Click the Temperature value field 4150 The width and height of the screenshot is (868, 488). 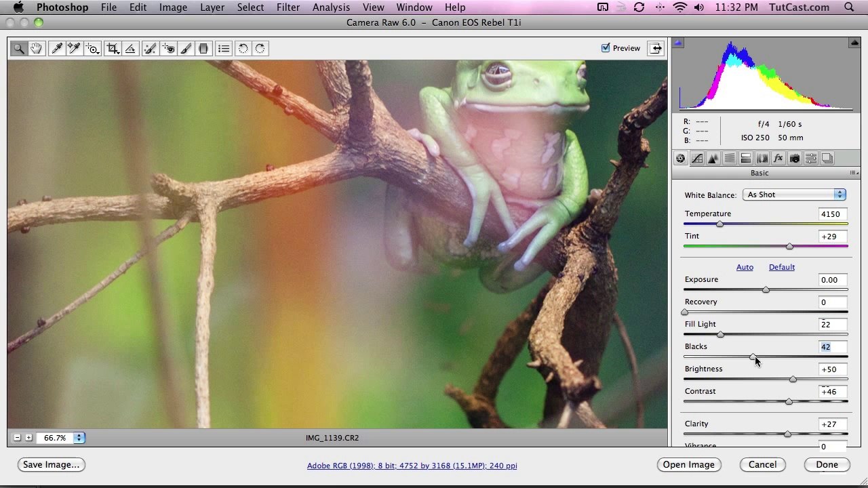coord(833,214)
